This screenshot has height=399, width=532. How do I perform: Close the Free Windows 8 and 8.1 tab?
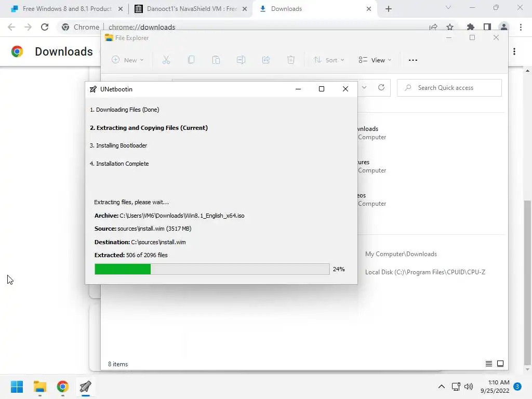coord(121,9)
